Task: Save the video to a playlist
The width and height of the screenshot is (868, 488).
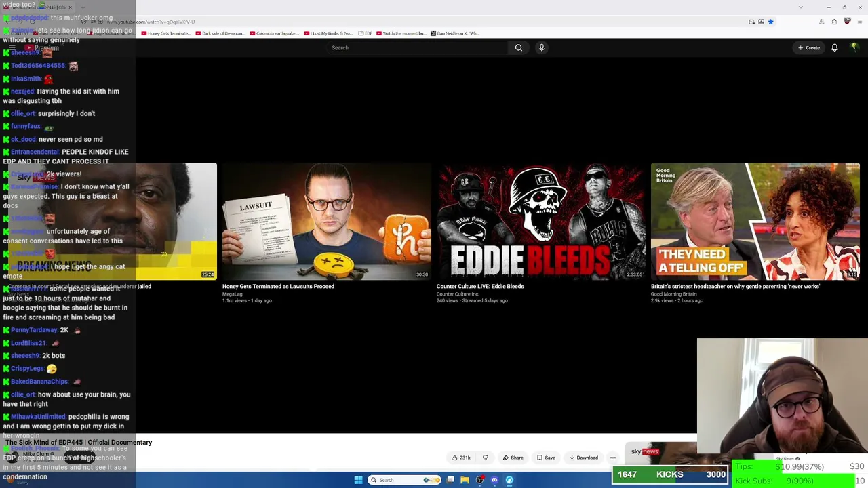Action: point(546,457)
